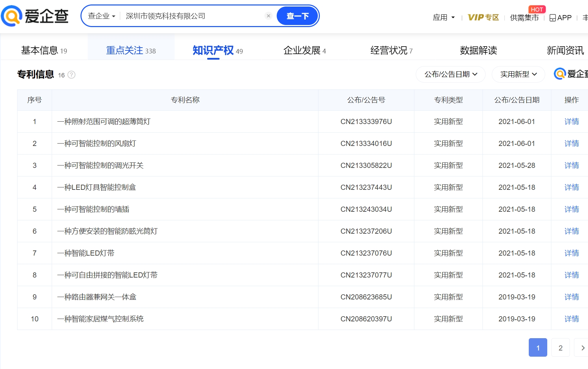Open the VIP专区 badge
588x369 pixels.
[483, 17]
